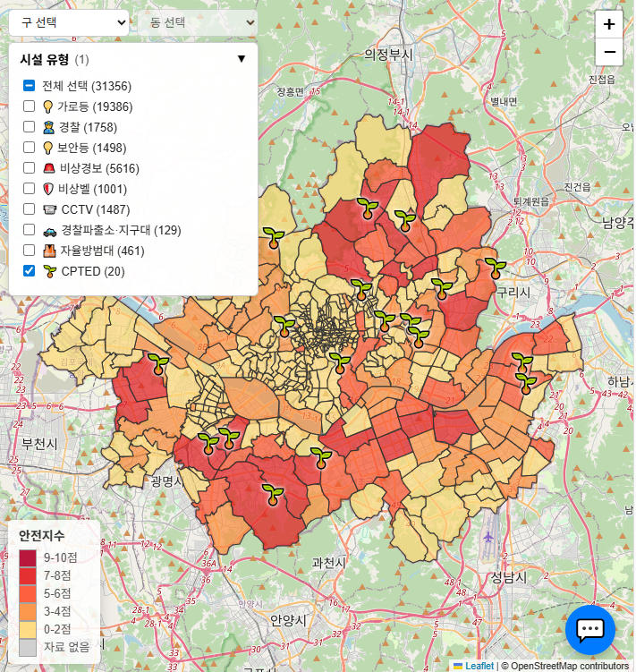Click the shield icon beside 비상벨
The height and width of the screenshot is (672, 636).
coord(48,189)
